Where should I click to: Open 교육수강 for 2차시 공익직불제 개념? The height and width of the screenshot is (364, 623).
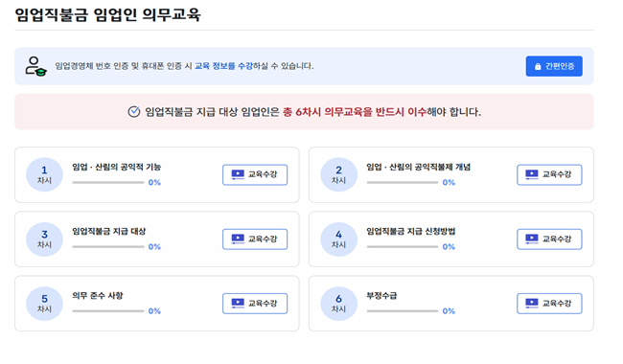pos(549,174)
